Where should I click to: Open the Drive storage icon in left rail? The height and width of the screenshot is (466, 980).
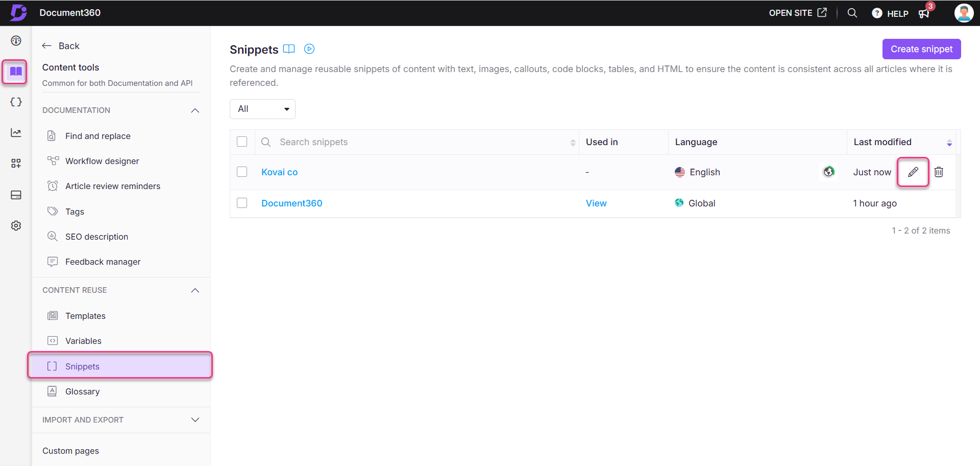pyautogui.click(x=16, y=195)
